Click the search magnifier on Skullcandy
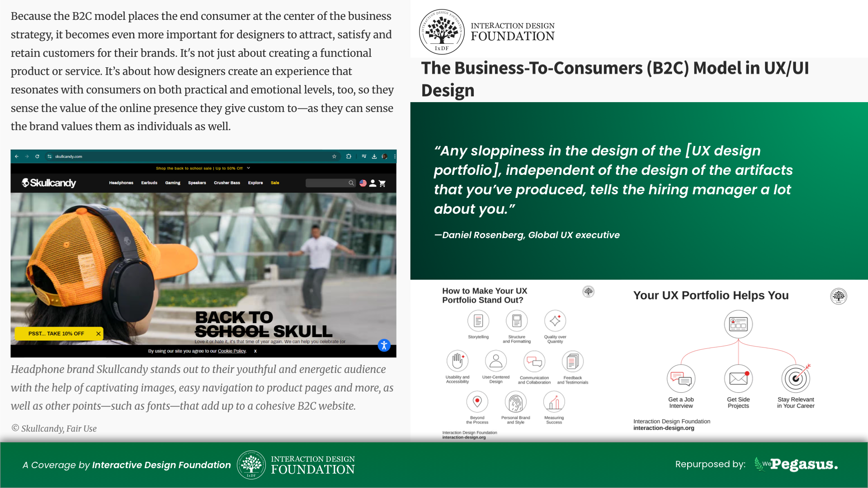The width and height of the screenshot is (868, 488). tap(351, 183)
